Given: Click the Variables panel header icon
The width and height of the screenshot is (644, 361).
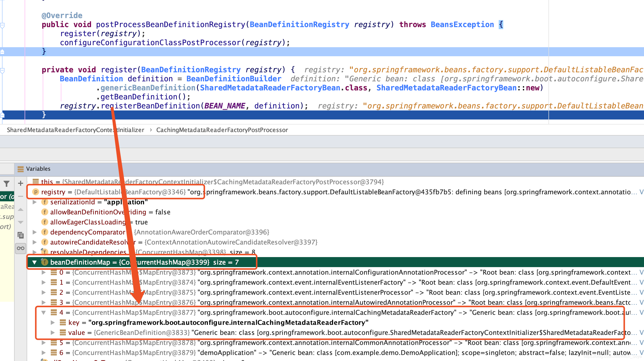Looking at the screenshot, I should pos(21,169).
